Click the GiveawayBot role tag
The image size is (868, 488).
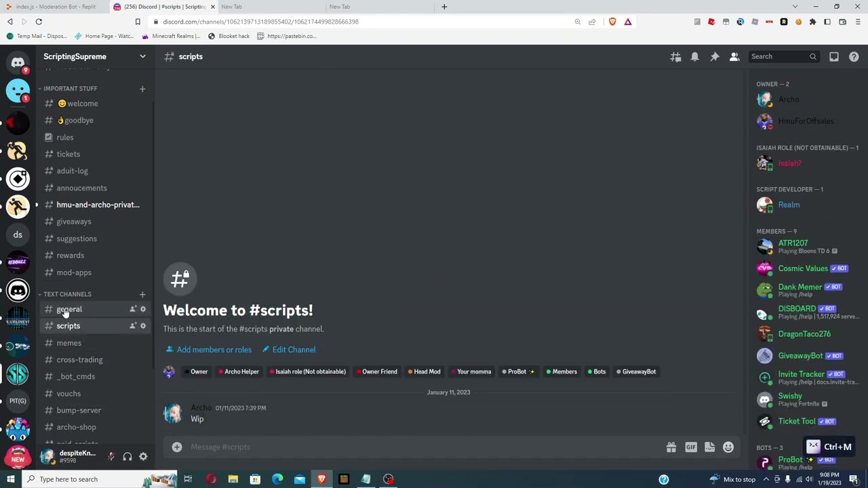click(x=635, y=371)
